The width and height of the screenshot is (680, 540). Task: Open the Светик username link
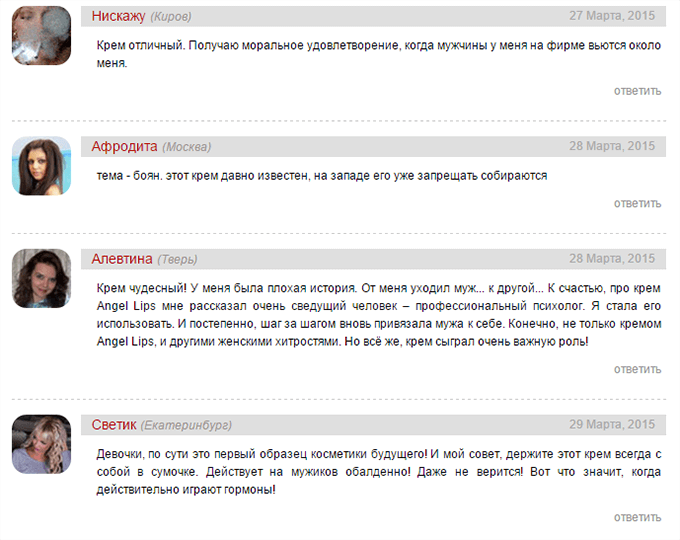pyautogui.click(x=114, y=425)
